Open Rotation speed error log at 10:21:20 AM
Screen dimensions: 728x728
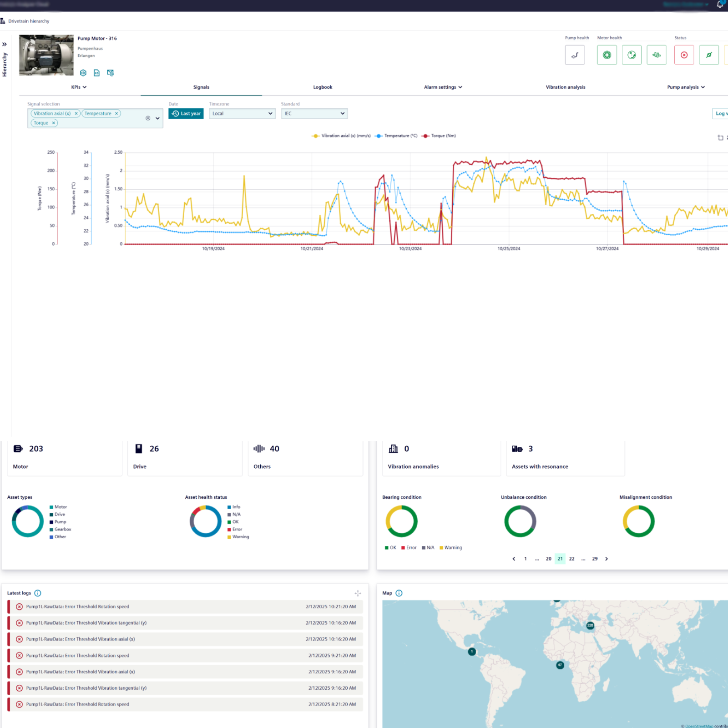click(185, 607)
